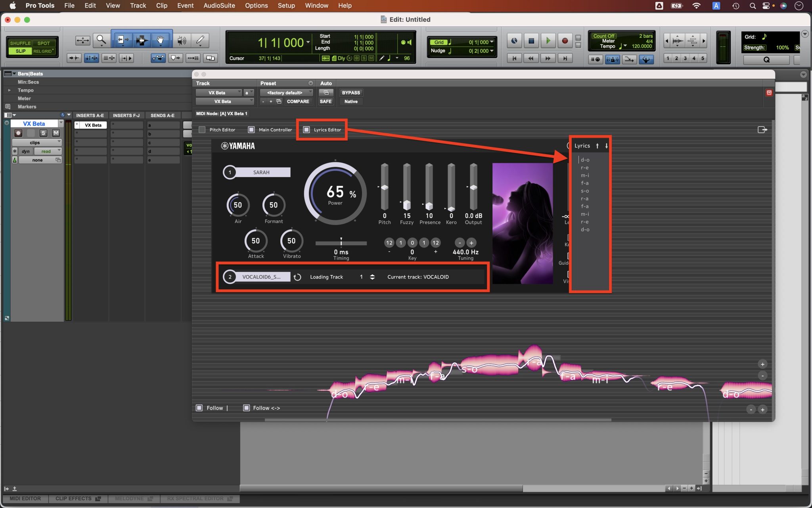The width and height of the screenshot is (812, 508).
Task: Select the Zoomer tool in the toolbar
Action: tap(101, 40)
